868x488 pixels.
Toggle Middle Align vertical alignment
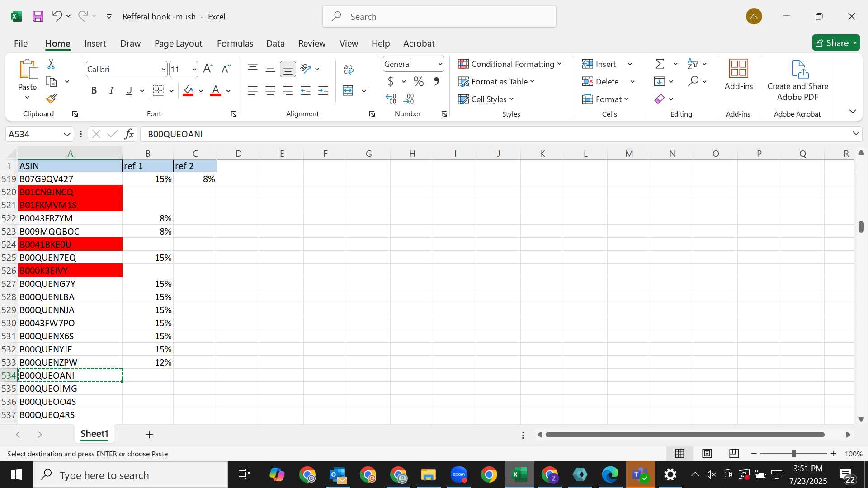coord(270,69)
